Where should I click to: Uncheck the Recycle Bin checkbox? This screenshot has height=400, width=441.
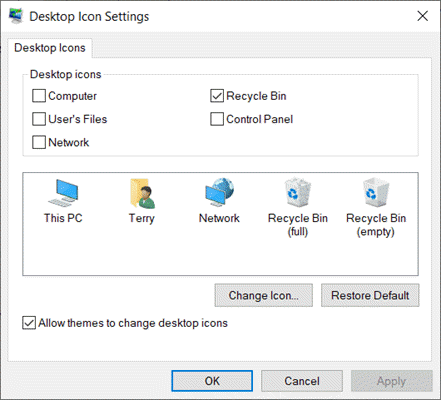click(x=217, y=96)
